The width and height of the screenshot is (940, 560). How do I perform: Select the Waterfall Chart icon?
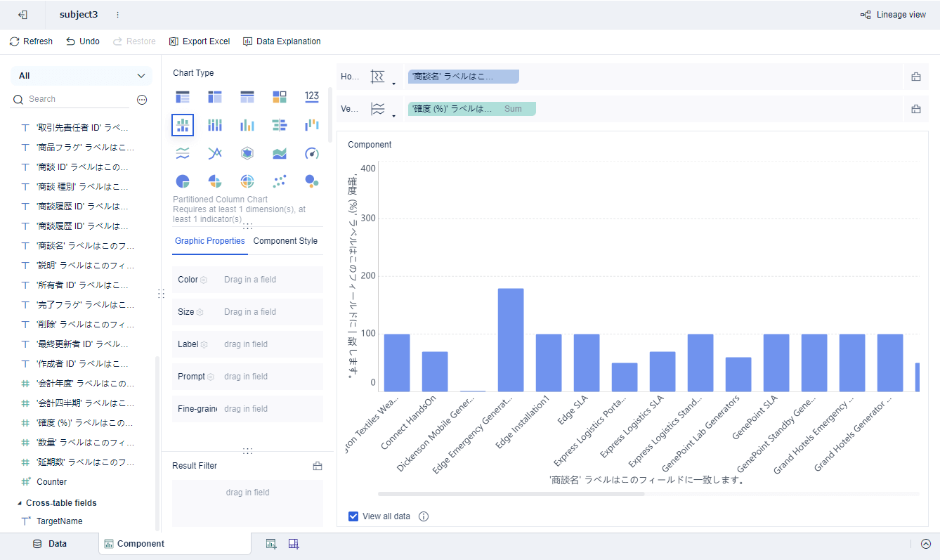[x=312, y=125]
